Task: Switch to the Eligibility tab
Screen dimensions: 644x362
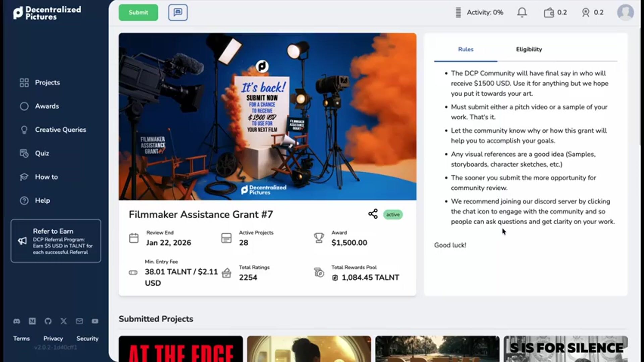Action: (529, 49)
